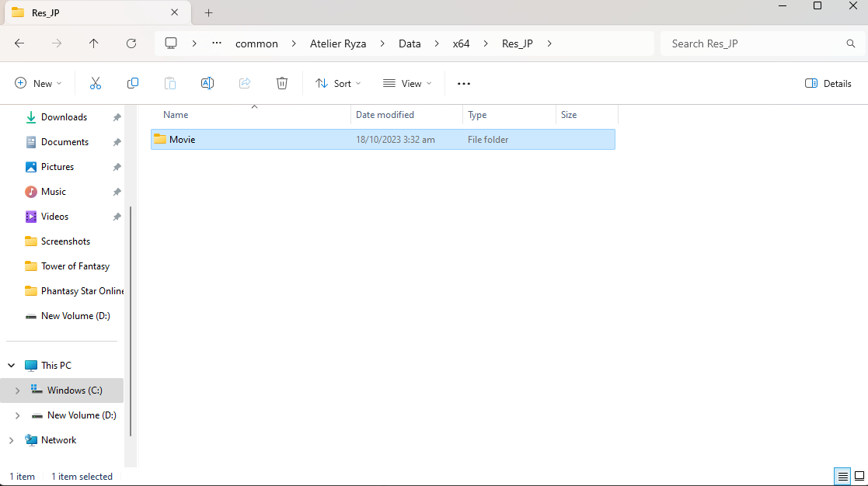Toggle the Details pane

click(x=828, y=84)
